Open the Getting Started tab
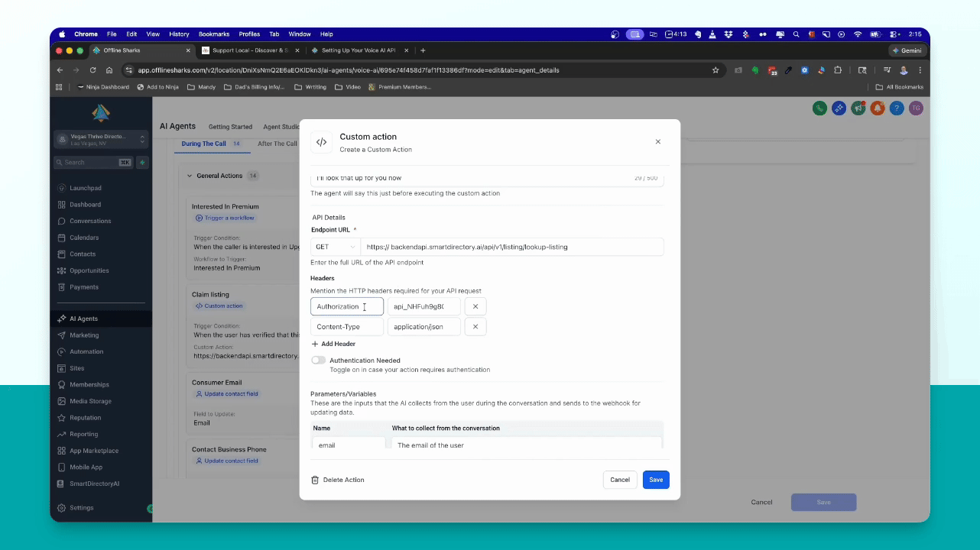The height and width of the screenshot is (550, 980). click(230, 127)
